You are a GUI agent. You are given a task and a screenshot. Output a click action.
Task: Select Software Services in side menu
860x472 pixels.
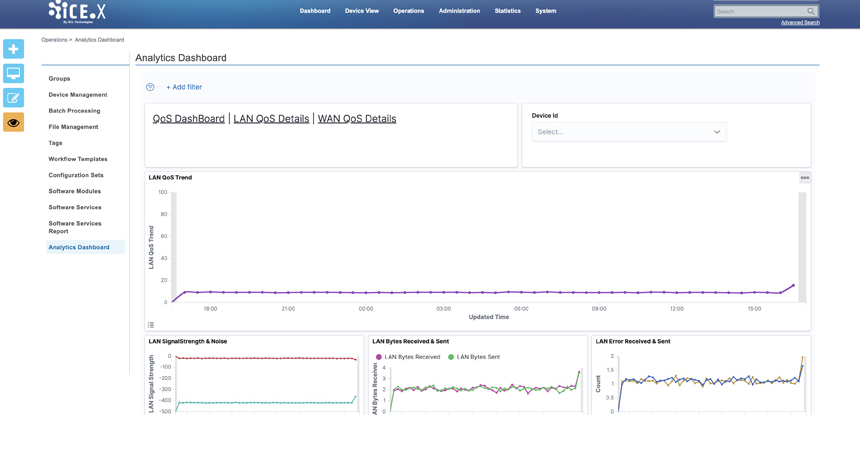tap(75, 207)
